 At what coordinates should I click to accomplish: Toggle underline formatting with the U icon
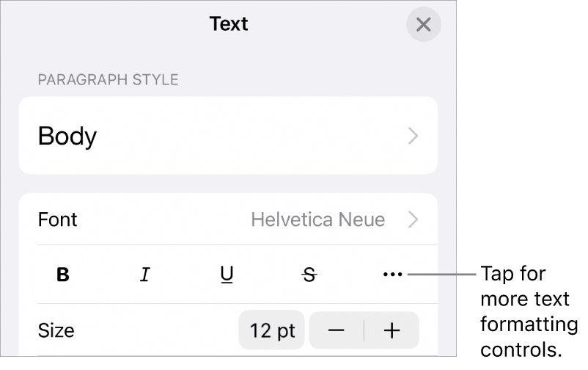tap(227, 275)
